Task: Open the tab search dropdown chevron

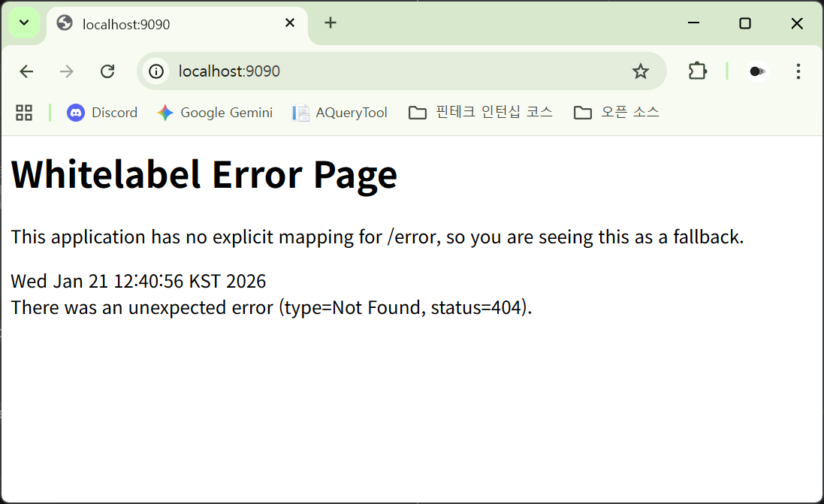Action: click(24, 23)
